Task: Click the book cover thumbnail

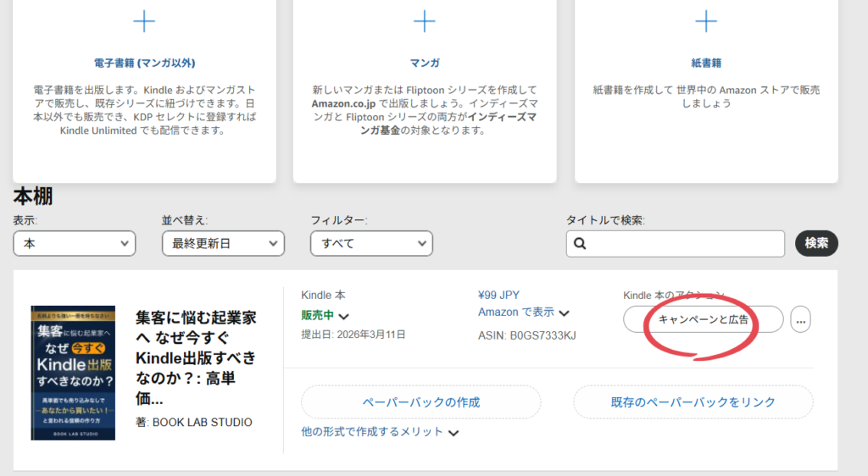Action: point(73,373)
